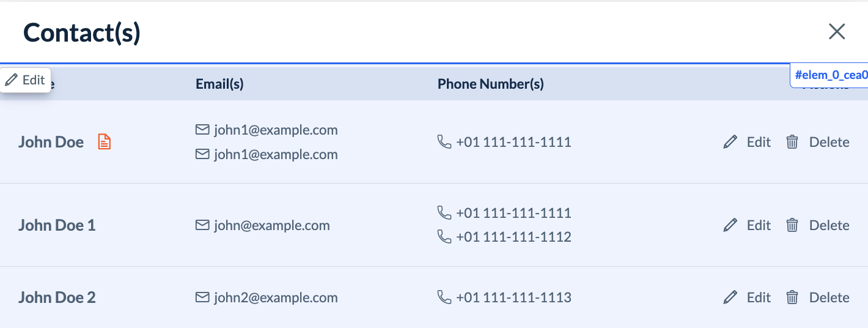Click the Phone Number(s) column header

pos(490,84)
